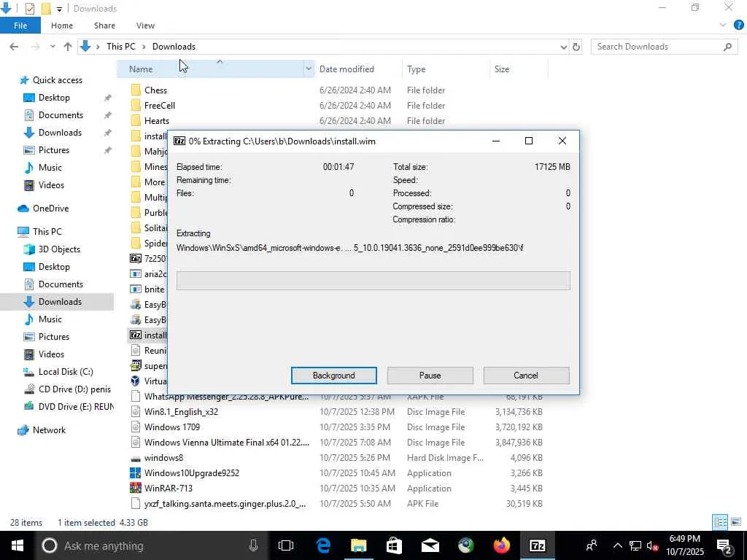Open the Action Center notifications
The width and height of the screenshot is (747, 560).
pyautogui.click(x=724, y=545)
